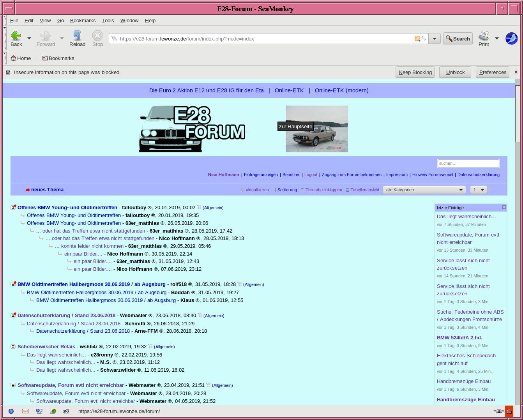Click the Unblock button
523x420 pixels.
point(455,72)
